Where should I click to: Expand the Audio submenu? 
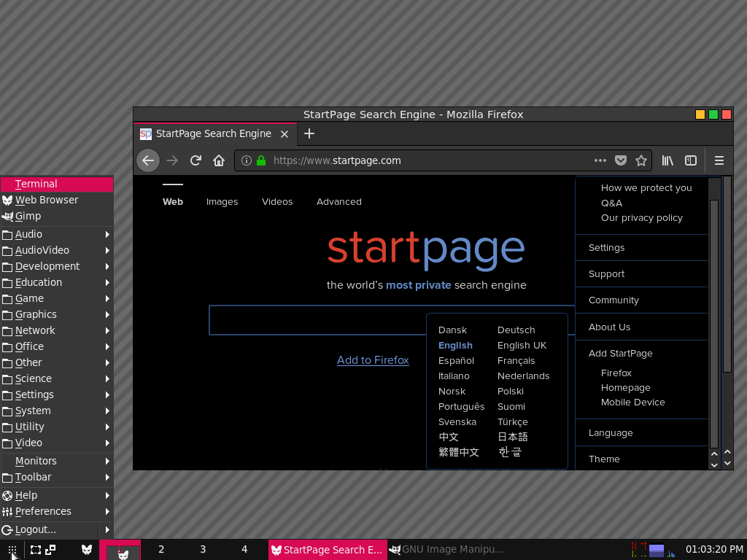[x=57, y=234]
